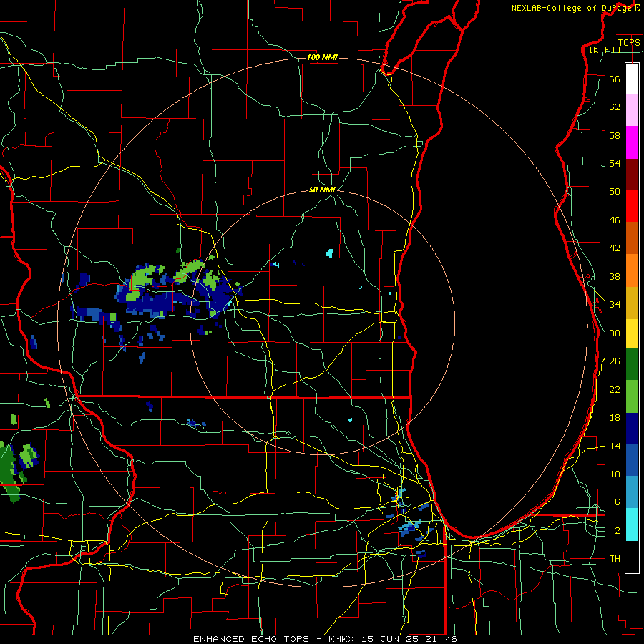Viewport: 644px width, 644px height.
Task: Click the '58' legend value
Action: click(615, 135)
